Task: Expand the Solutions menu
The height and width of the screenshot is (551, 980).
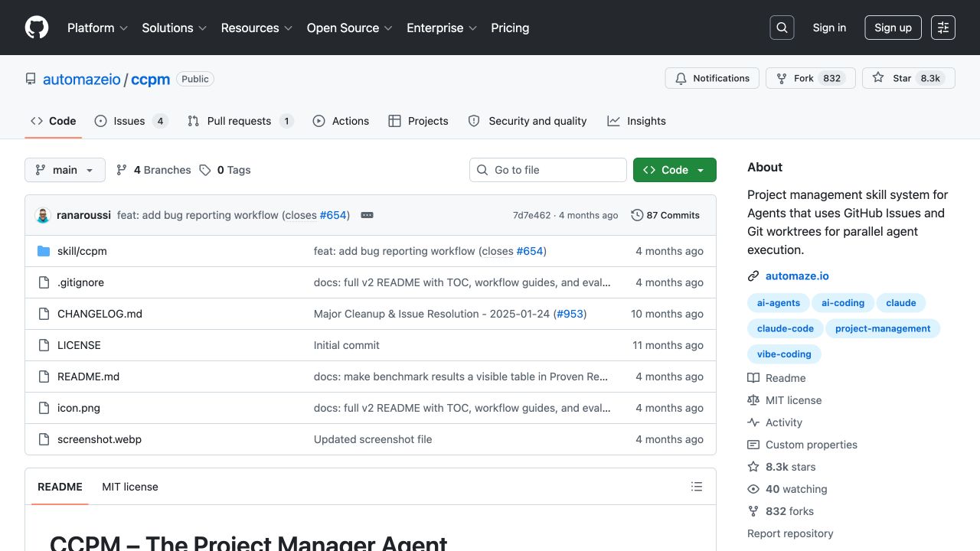Action: (x=175, y=28)
